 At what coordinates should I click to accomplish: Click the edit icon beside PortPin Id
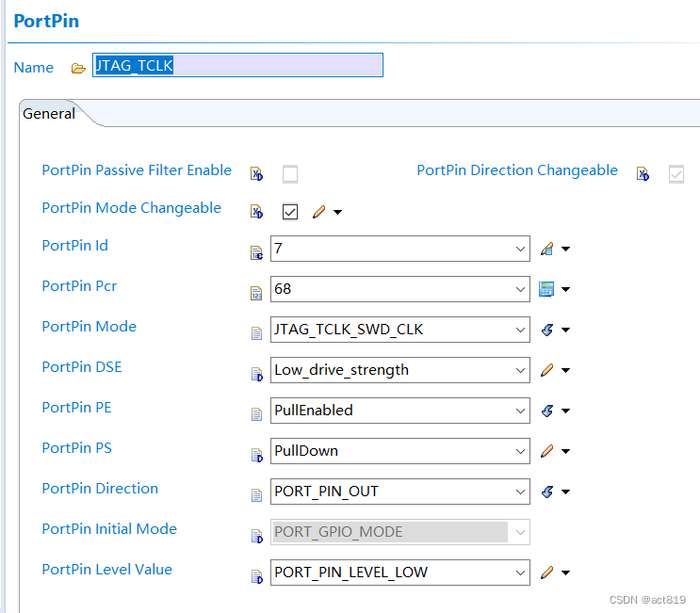click(546, 250)
